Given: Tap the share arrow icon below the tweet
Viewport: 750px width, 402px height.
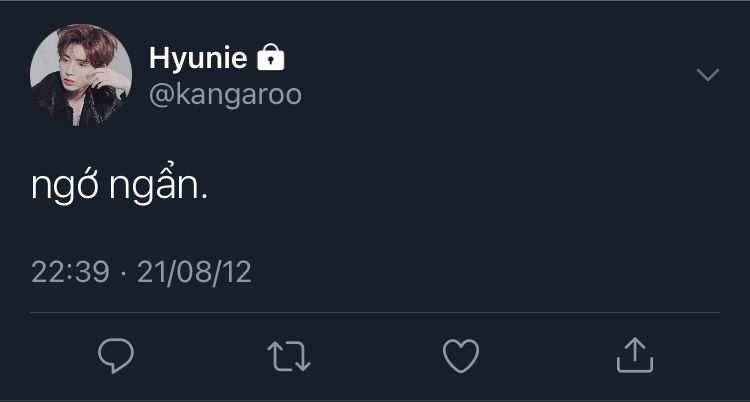Looking at the screenshot, I should coord(633,354).
